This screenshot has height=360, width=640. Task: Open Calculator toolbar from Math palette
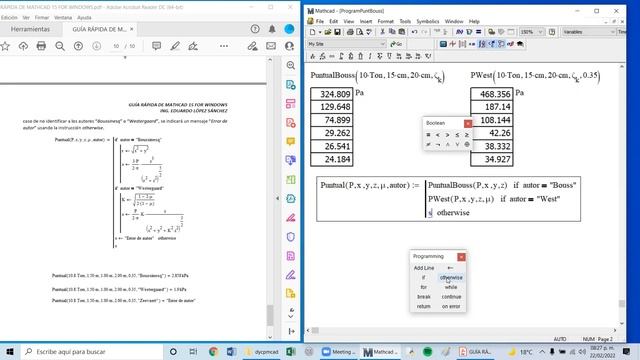coord(443,44)
